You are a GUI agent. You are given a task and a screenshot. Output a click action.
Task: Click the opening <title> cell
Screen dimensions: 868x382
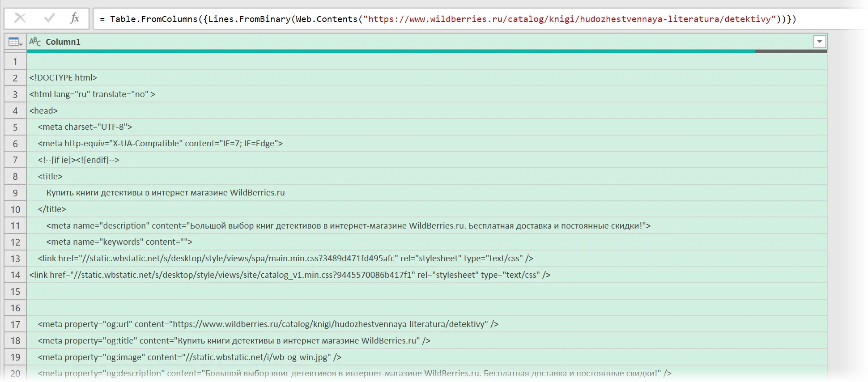[x=427, y=176]
